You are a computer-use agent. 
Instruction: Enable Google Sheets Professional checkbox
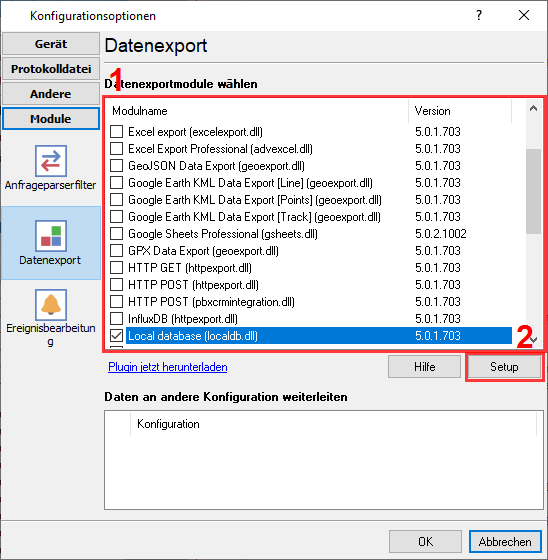[116, 234]
